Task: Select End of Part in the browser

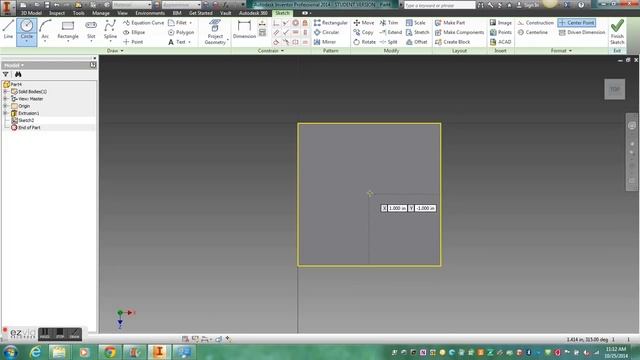Action: [x=26, y=128]
